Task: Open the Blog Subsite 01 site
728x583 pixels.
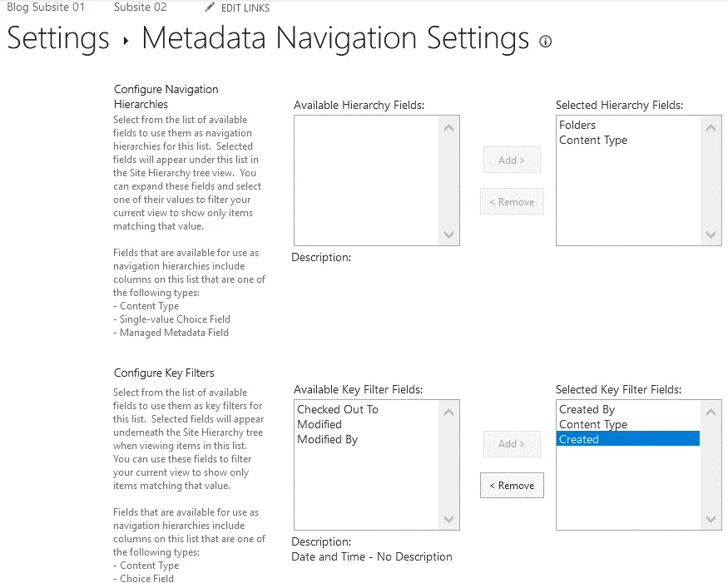Action: [46, 7]
